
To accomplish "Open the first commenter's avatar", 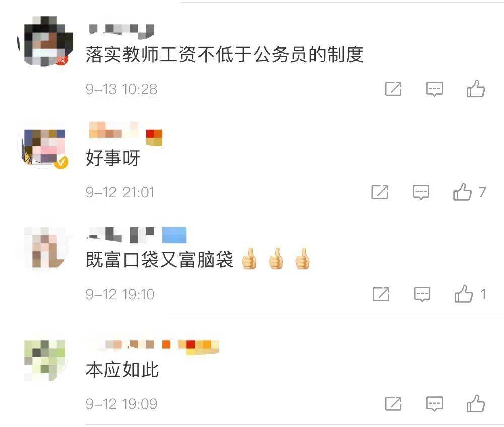I will [x=45, y=41].
